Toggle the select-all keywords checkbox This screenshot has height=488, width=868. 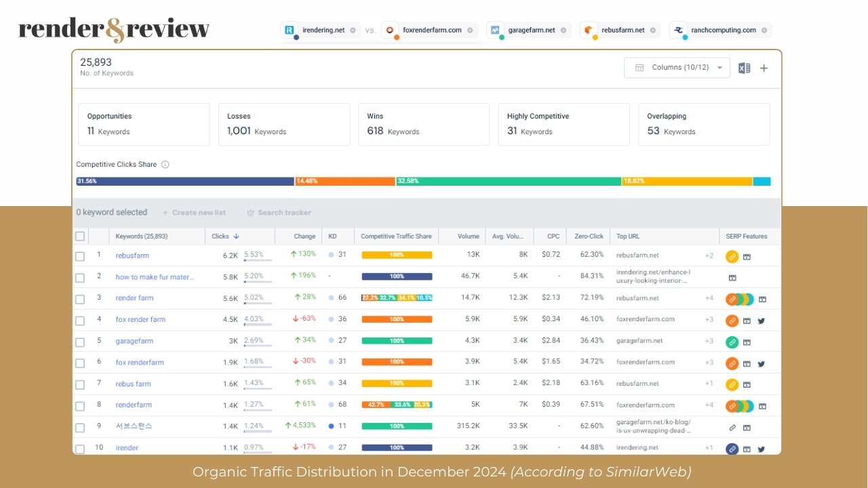click(x=80, y=236)
